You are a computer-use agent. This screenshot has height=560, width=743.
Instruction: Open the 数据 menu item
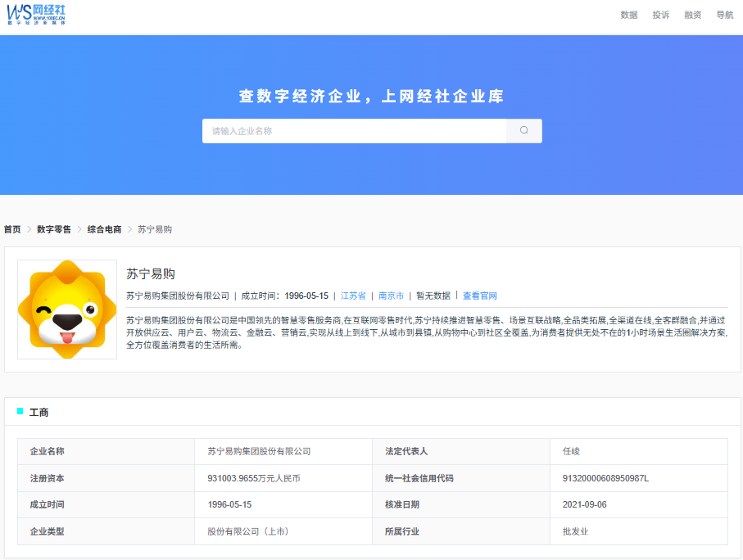629,16
